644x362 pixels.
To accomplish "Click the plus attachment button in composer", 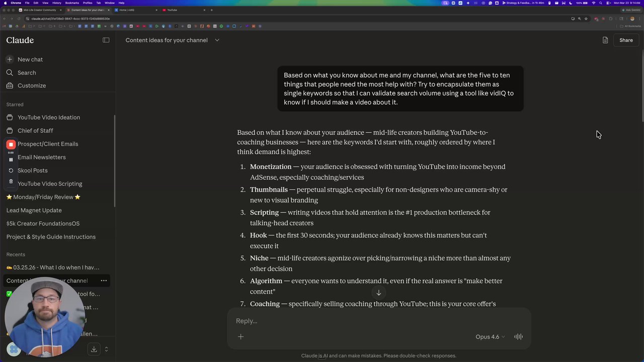I will pos(240,337).
